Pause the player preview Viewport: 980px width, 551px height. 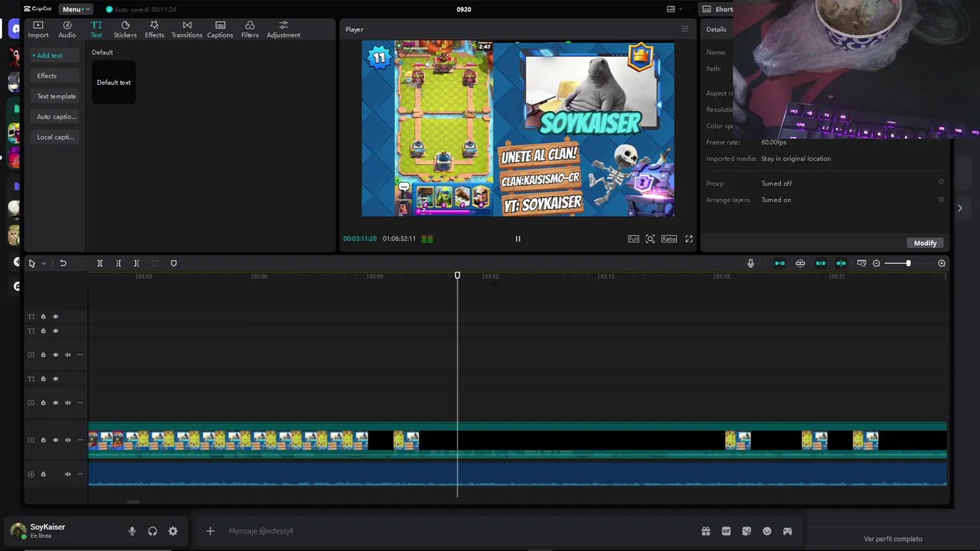(518, 239)
